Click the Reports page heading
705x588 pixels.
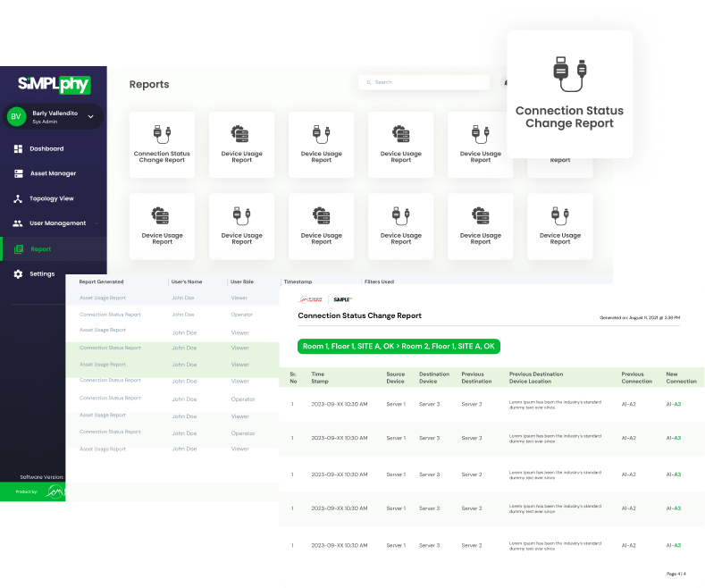[x=149, y=85]
